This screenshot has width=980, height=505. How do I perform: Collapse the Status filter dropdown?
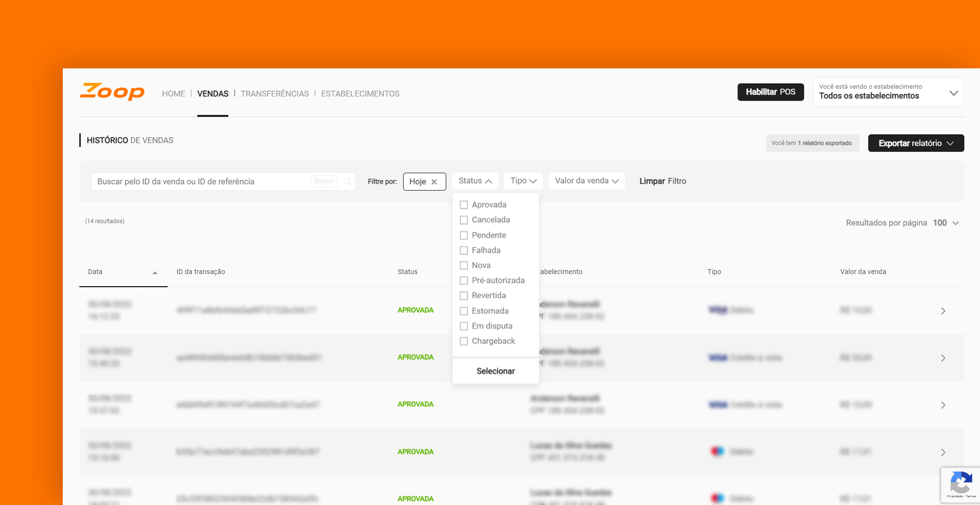point(475,181)
